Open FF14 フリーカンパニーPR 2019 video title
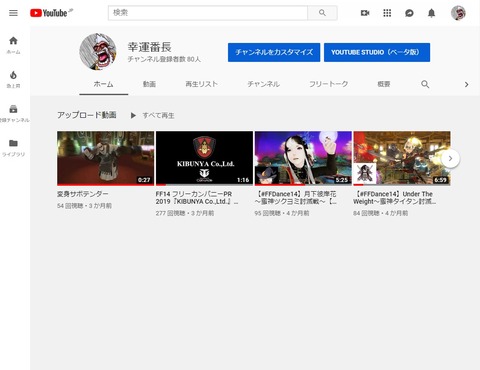This screenshot has height=370, width=480. pos(197,198)
